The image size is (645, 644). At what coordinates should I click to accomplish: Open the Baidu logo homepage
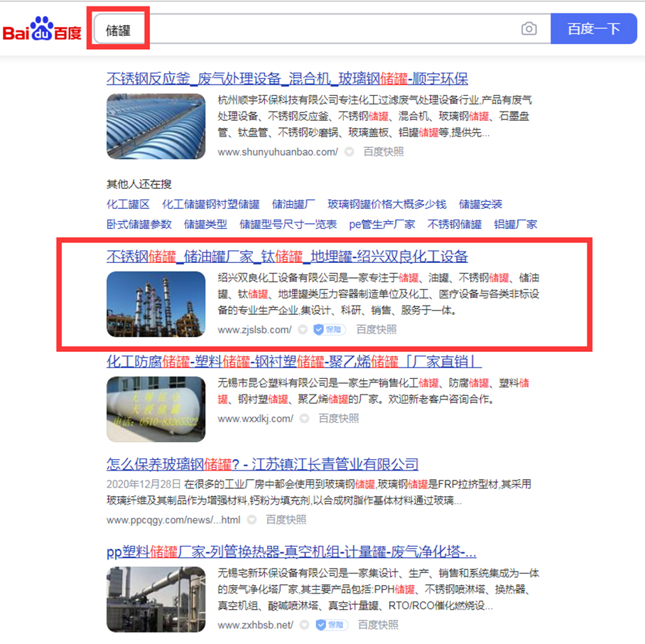pyautogui.click(x=42, y=28)
